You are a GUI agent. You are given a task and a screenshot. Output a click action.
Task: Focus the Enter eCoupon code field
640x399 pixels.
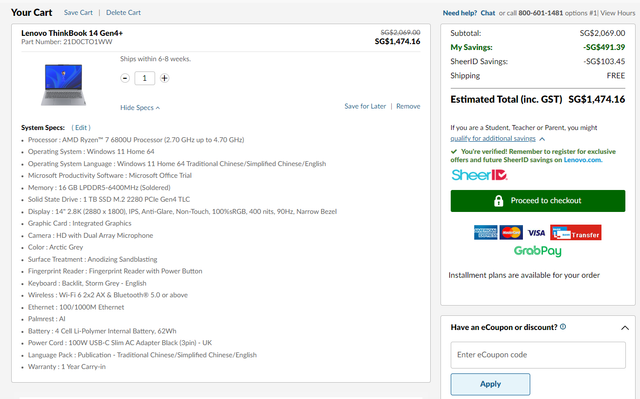pyautogui.click(x=538, y=355)
